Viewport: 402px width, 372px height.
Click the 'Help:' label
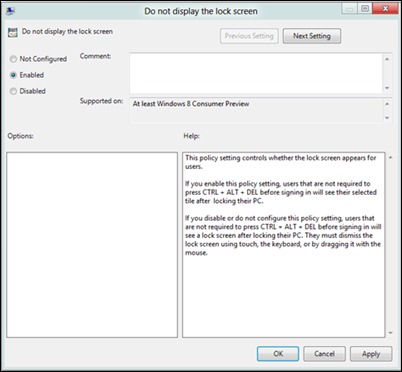tap(191, 136)
